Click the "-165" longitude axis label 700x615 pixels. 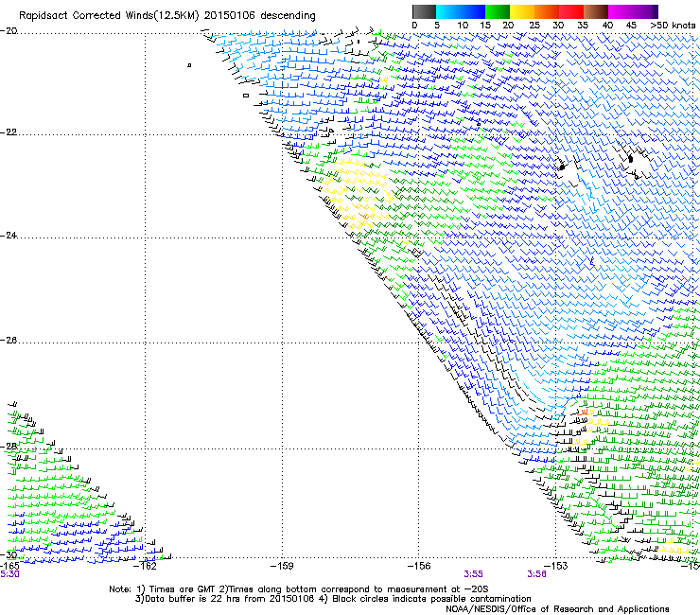point(9,566)
